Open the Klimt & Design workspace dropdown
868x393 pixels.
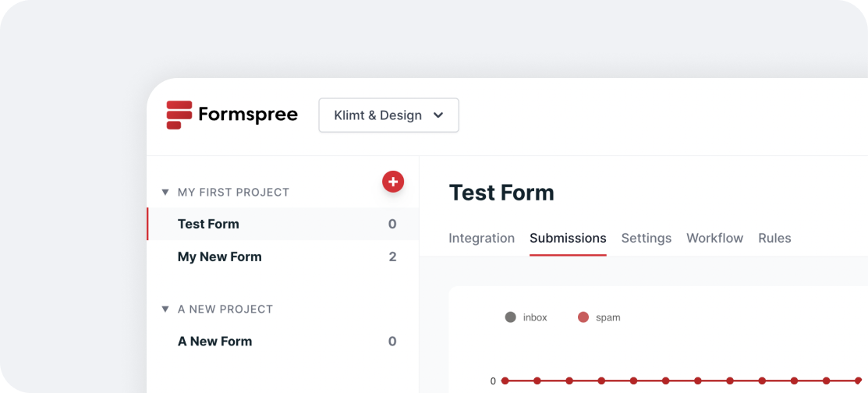coord(388,115)
